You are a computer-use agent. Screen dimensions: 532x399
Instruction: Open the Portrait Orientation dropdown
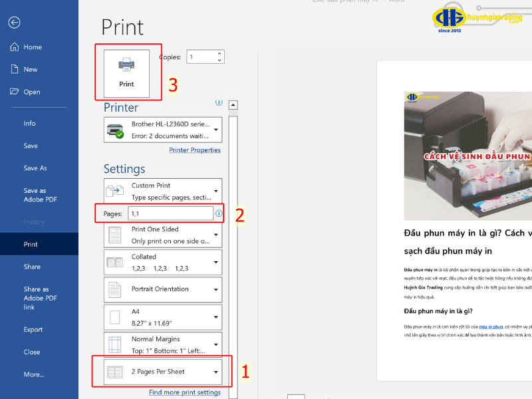point(215,289)
